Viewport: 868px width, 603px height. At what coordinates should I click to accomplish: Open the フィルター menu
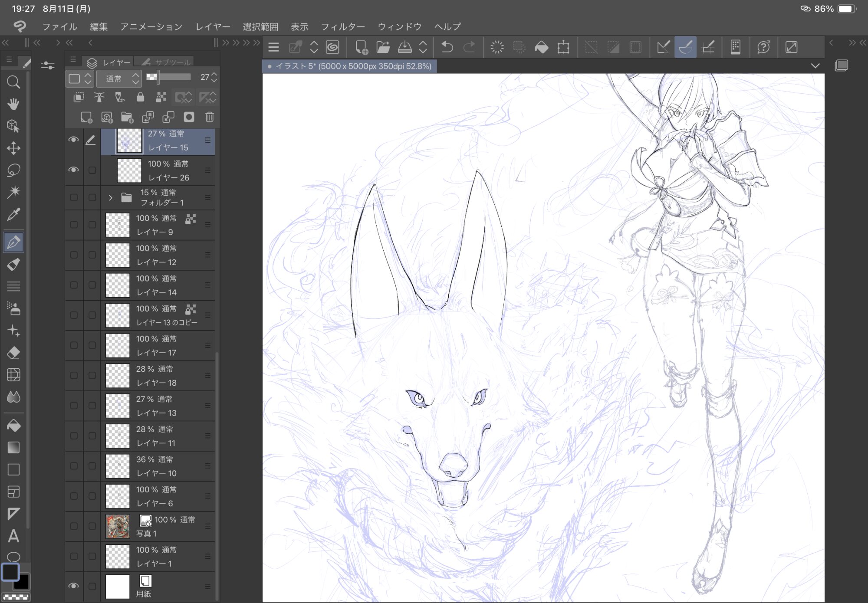[x=342, y=26]
